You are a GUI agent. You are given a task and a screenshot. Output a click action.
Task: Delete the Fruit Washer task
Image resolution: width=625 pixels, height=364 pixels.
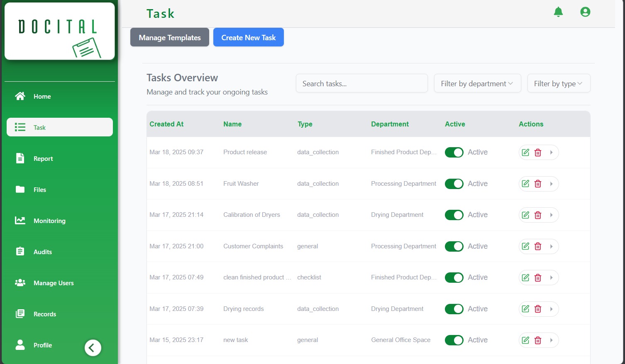(x=538, y=184)
